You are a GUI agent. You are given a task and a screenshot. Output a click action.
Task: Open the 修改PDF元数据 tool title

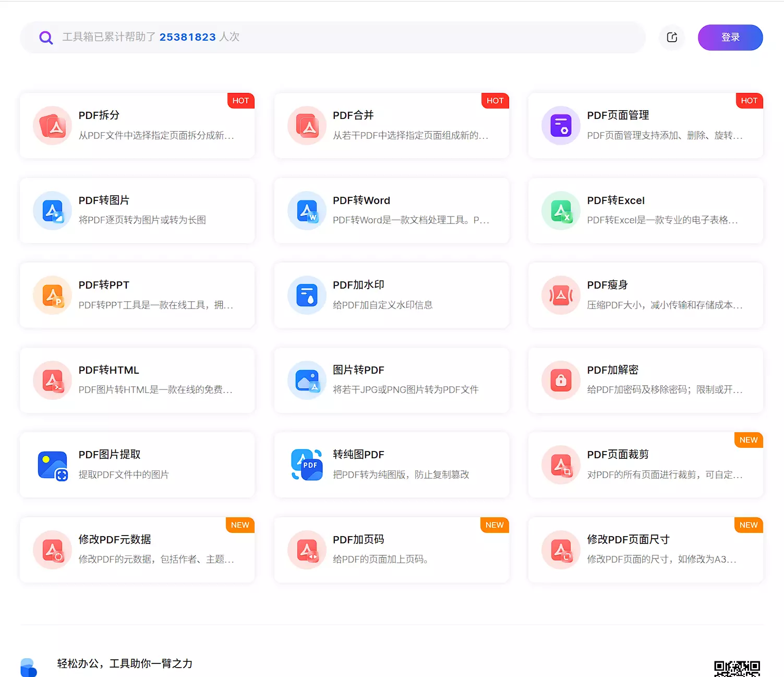[115, 540]
